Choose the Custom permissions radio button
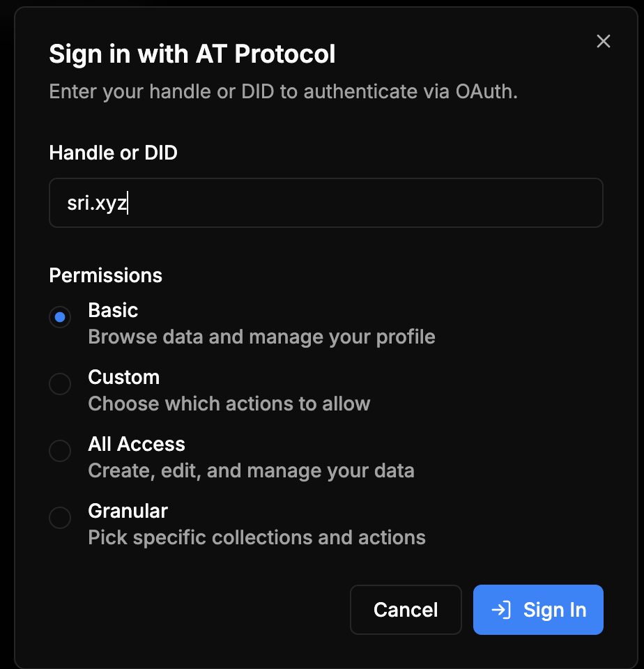The width and height of the screenshot is (644, 669). tap(60, 384)
